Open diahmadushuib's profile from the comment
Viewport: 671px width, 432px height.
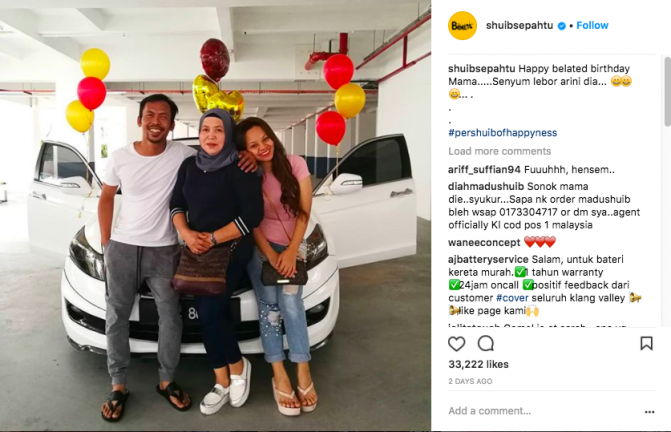pos(486,186)
